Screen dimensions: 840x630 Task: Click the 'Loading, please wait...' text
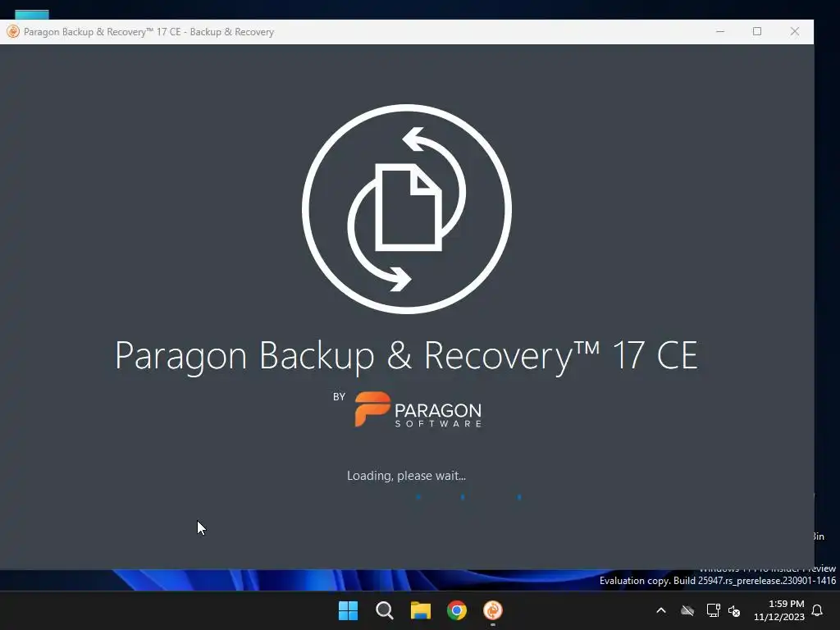point(407,476)
